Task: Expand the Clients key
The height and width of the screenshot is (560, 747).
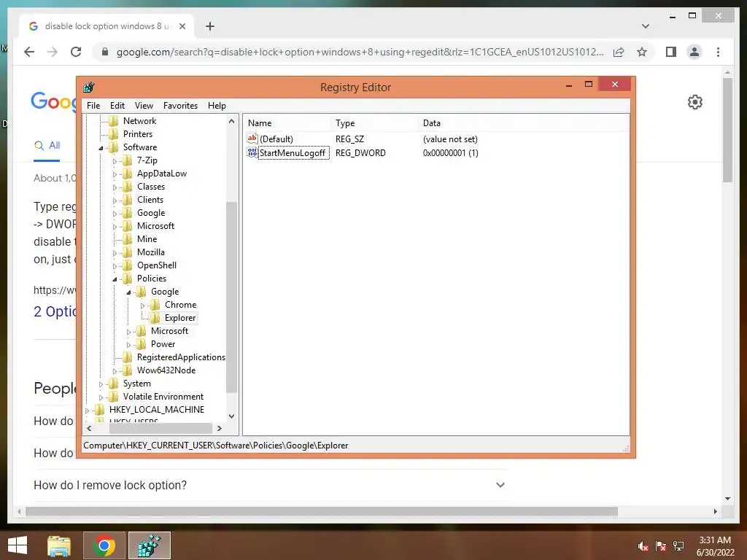Action: coord(115,201)
